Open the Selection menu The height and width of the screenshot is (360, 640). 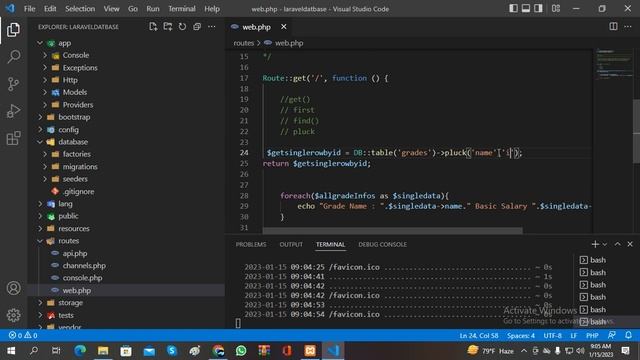[80, 9]
